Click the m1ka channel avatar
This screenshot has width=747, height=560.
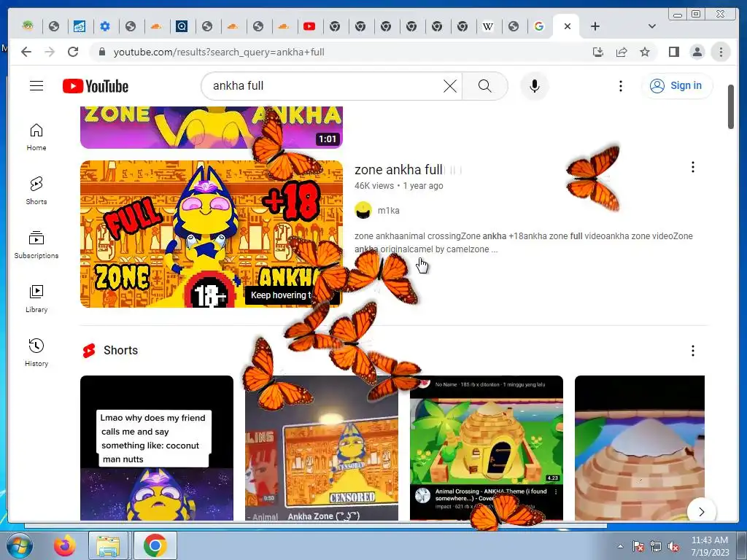click(x=363, y=211)
